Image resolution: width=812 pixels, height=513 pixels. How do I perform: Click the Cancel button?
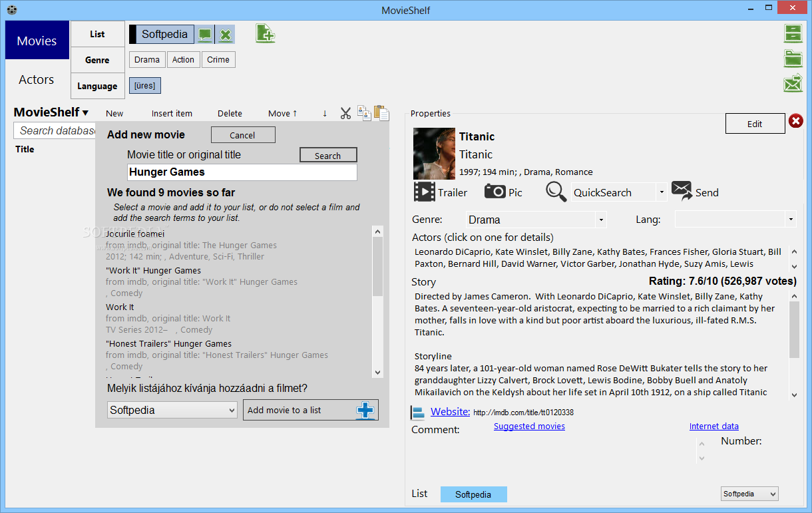point(243,135)
